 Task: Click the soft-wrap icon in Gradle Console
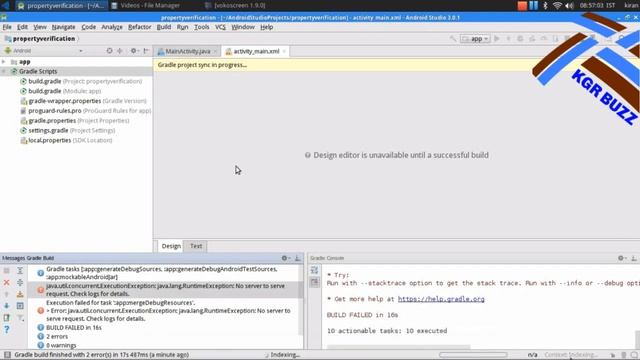click(x=314, y=270)
